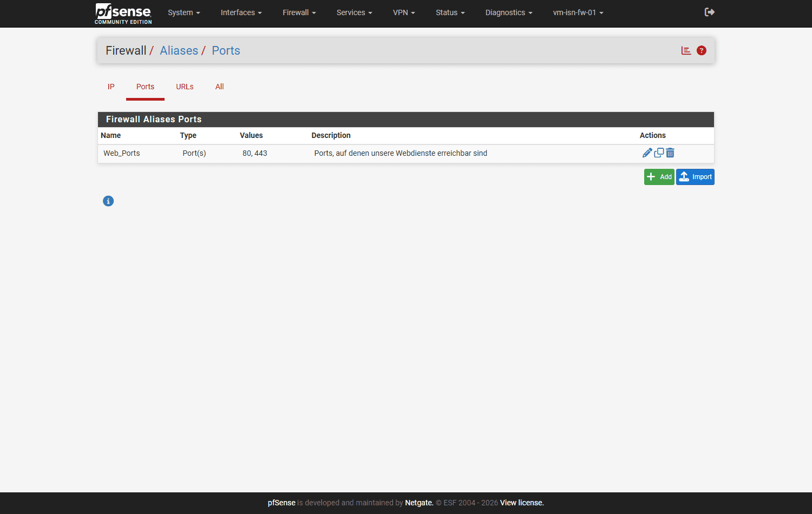This screenshot has width=812, height=514.
Task: Open the View license link
Action: (522, 503)
